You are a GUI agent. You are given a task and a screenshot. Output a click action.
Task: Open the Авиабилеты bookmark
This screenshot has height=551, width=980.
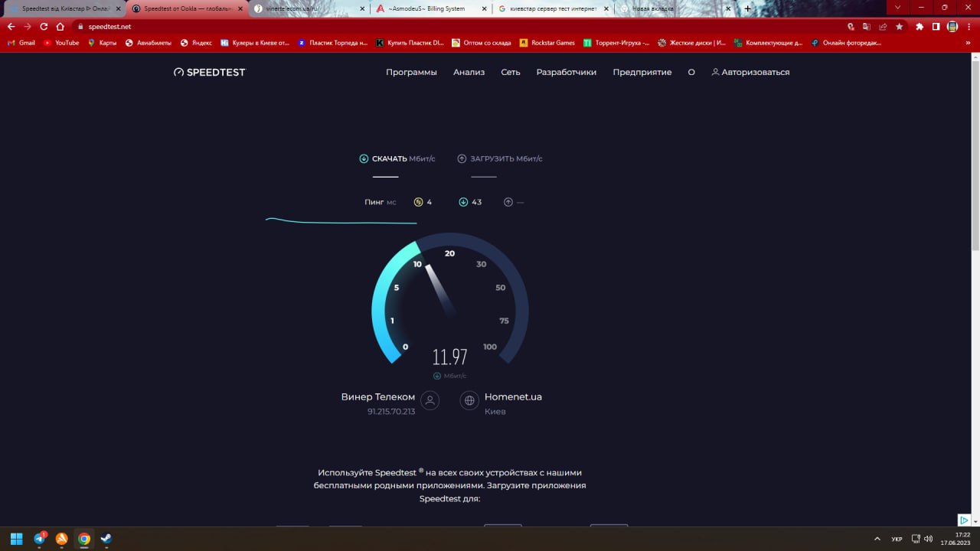tap(149, 43)
